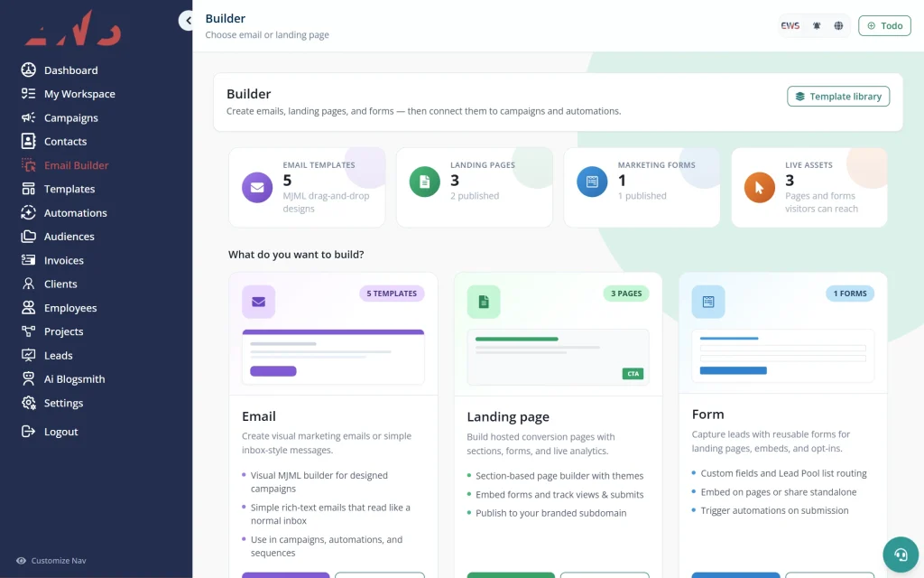This screenshot has height=578, width=924.
Task: Click the Templates layout icon
Action: pos(28,189)
